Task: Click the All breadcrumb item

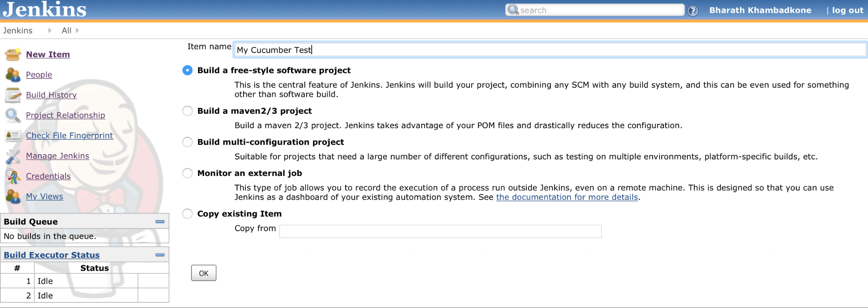Action: click(66, 30)
